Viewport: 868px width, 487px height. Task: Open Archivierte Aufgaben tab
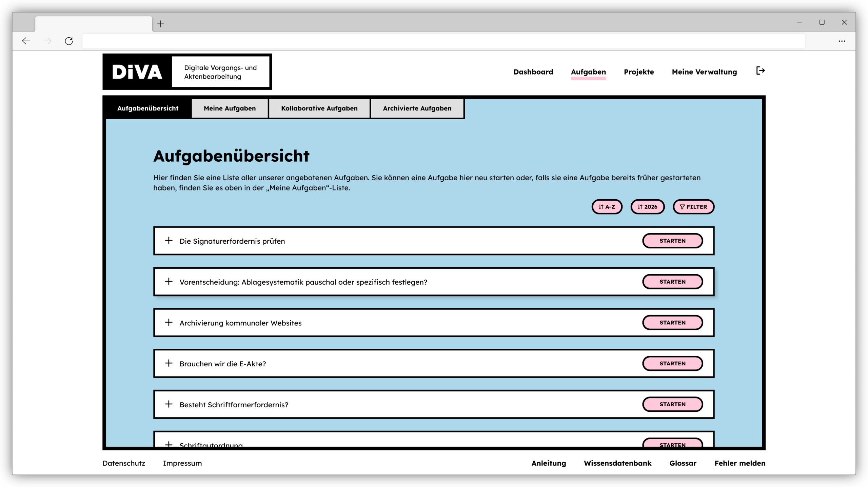click(417, 108)
